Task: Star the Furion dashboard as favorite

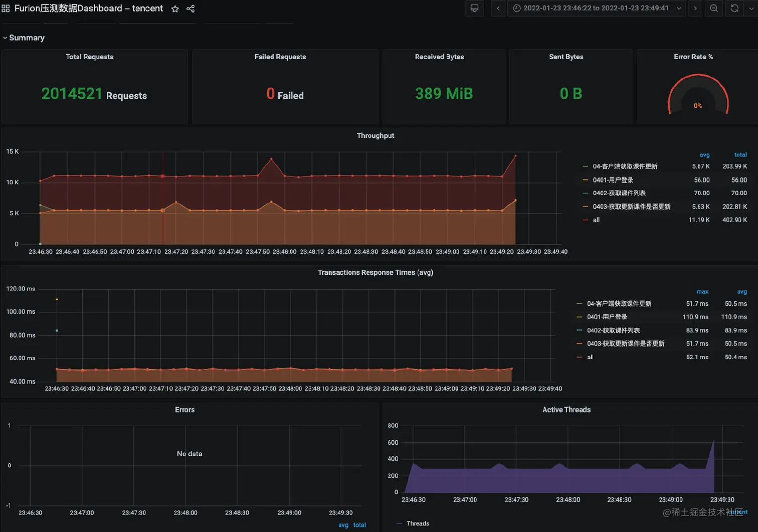Action: tap(175, 9)
